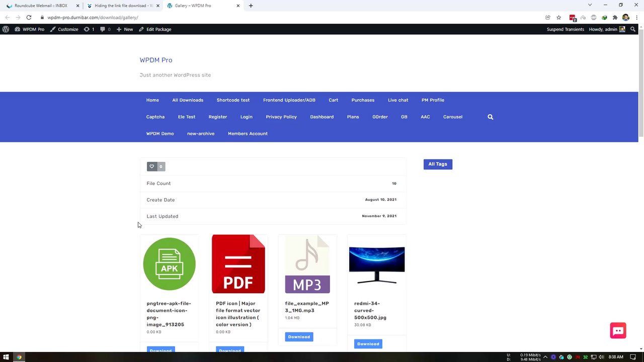Open the Login page link
The width and height of the screenshot is (644, 362).
(247, 117)
